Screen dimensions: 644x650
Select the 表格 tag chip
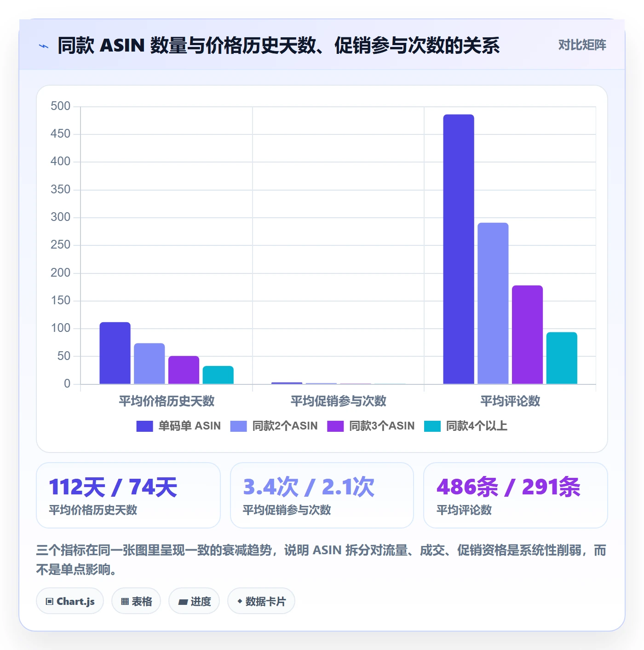136,601
